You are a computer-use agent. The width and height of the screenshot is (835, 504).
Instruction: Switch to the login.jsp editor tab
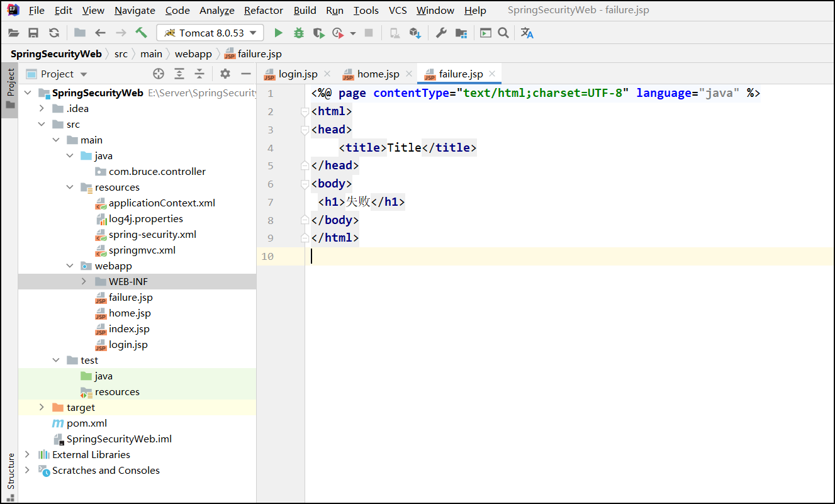pyautogui.click(x=298, y=74)
